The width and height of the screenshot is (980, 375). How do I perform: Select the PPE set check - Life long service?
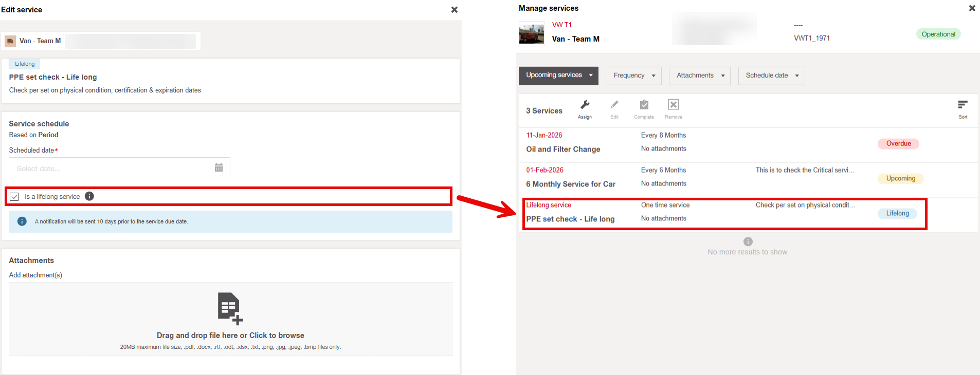click(x=570, y=219)
